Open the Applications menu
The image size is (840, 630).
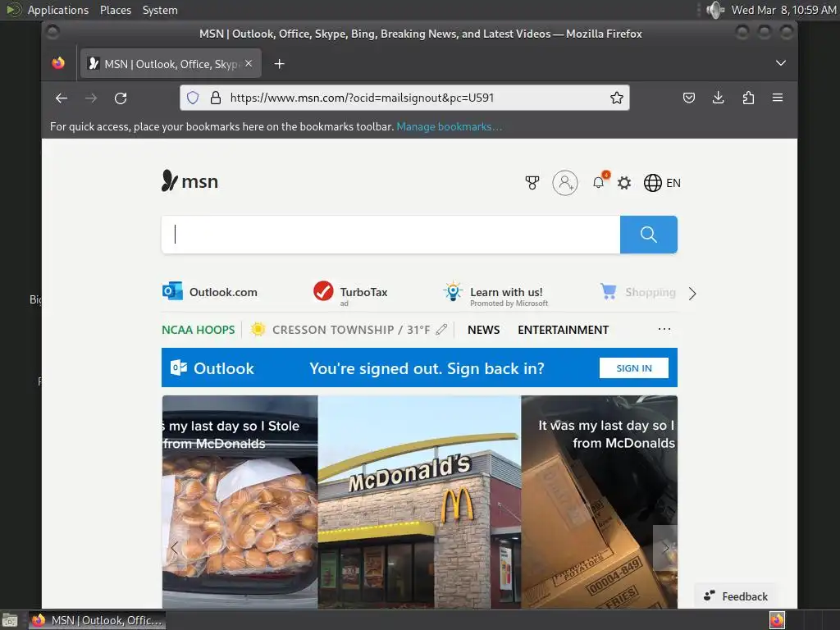(x=58, y=10)
